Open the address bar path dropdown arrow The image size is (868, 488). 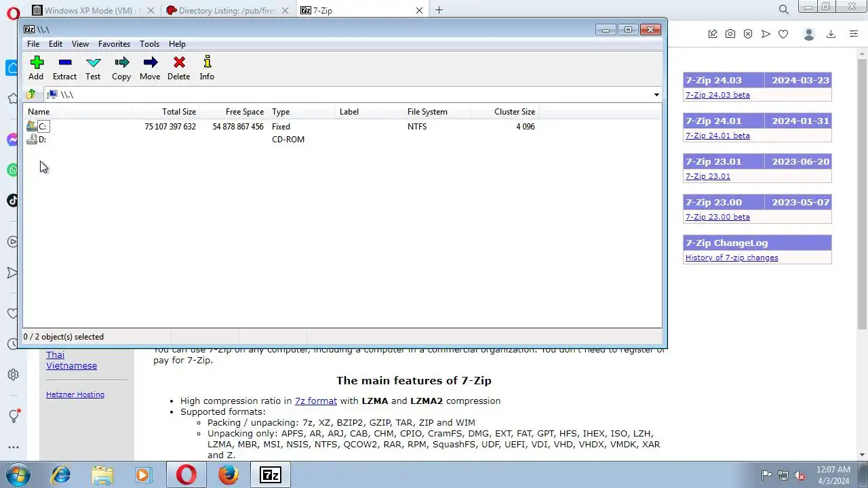(x=656, y=95)
